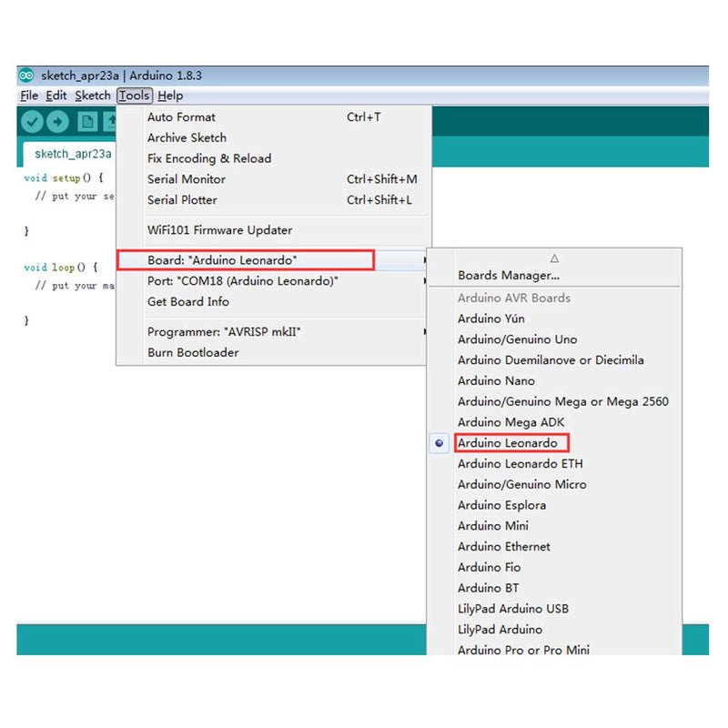Select Arduino/Genuino Micro board

pos(554,485)
